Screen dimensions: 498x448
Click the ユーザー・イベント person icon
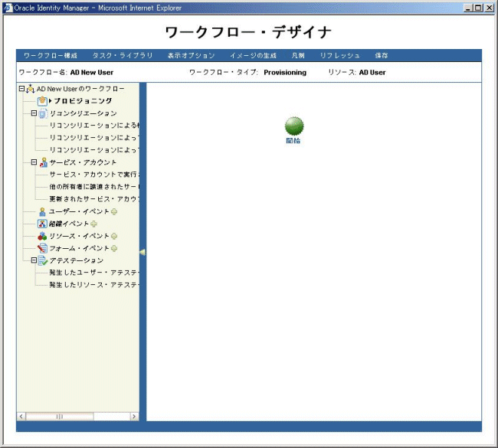(42, 211)
